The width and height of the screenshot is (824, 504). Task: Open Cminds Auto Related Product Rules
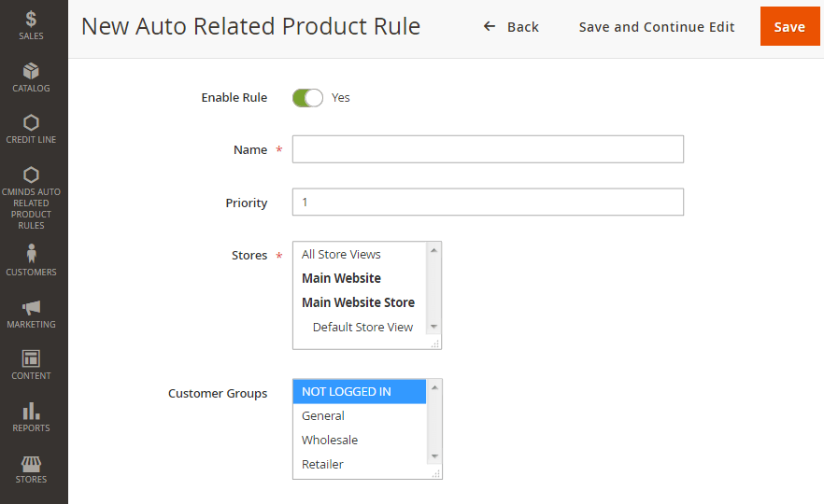(x=31, y=175)
